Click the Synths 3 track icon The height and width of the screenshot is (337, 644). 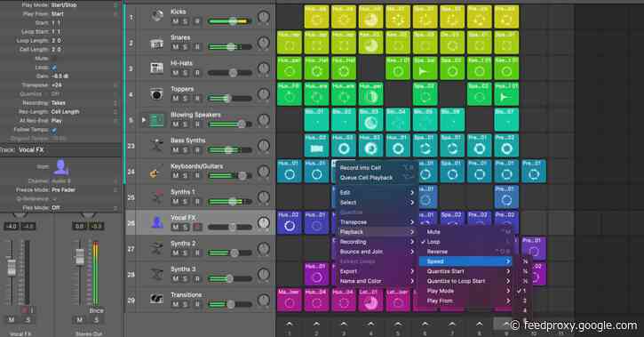pos(156,274)
